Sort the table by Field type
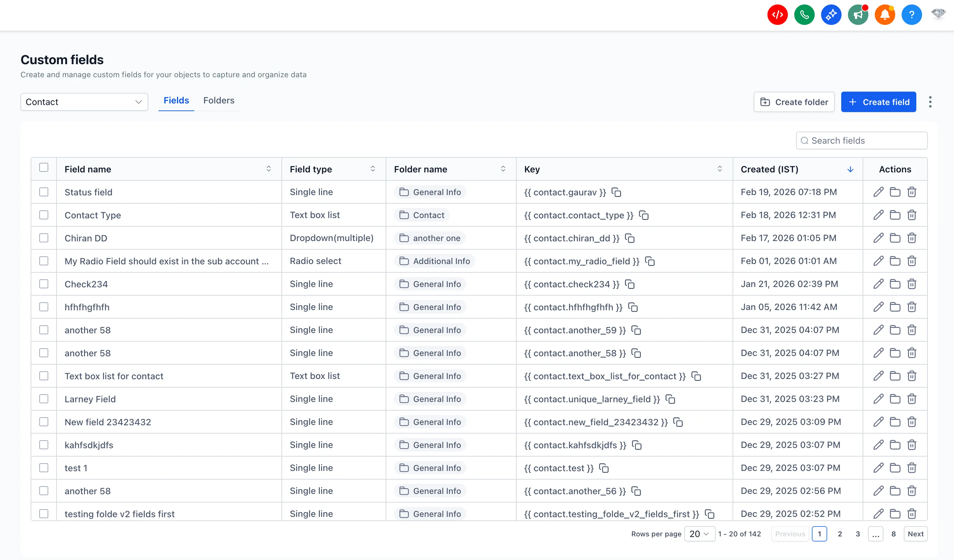The image size is (954, 560). [x=373, y=169]
